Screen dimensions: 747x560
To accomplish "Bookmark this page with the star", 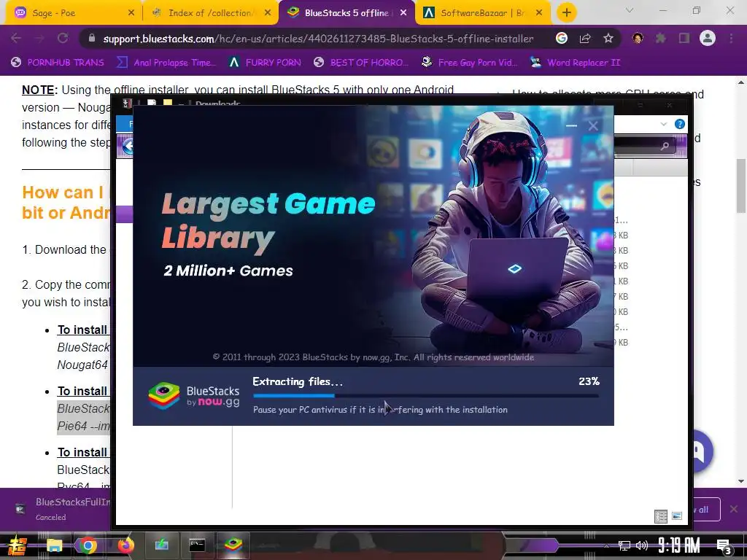I will pyautogui.click(x=608, y=38).
